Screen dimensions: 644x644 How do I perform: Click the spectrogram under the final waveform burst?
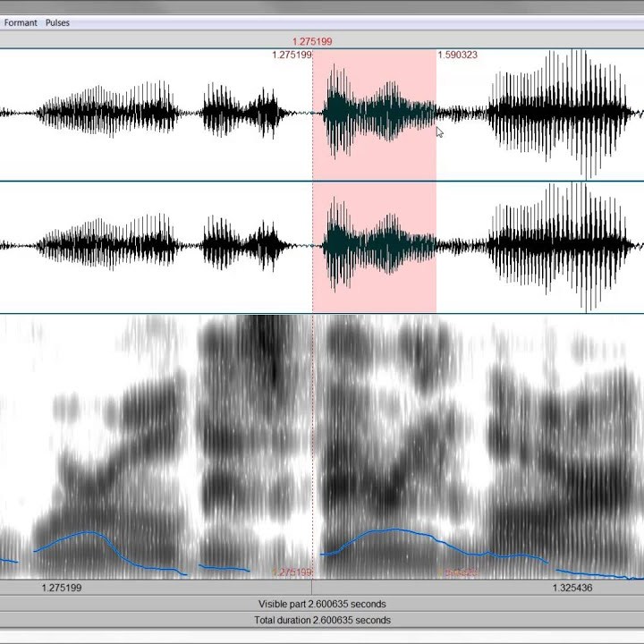click(x=563, y=447)
